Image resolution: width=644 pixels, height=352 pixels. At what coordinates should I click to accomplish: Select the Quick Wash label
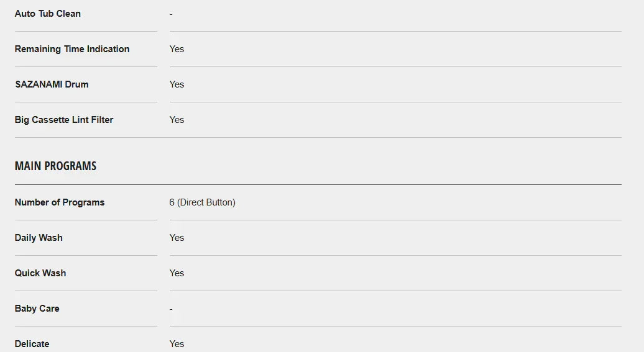click(x=40, y=273)
